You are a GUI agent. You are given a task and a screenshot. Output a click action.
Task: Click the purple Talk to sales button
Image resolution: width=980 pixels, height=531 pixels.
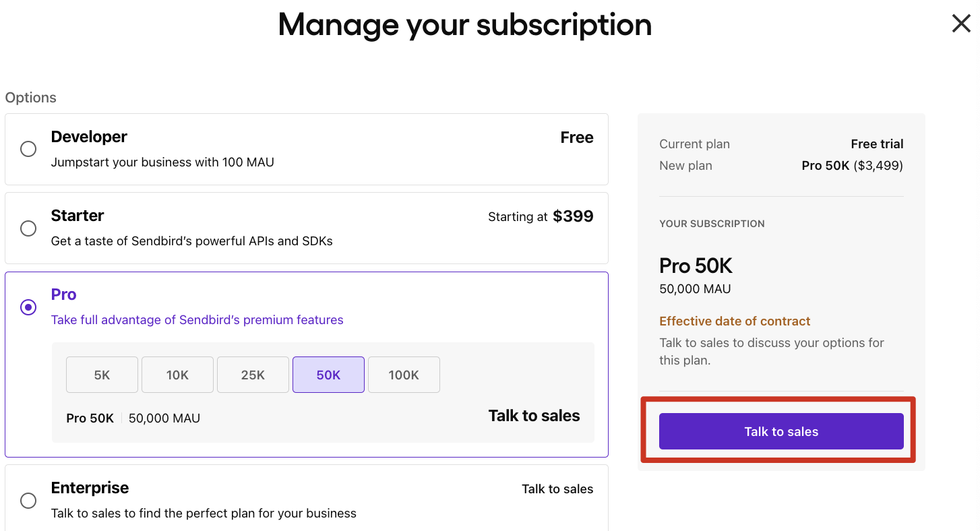tap(780, 431)
